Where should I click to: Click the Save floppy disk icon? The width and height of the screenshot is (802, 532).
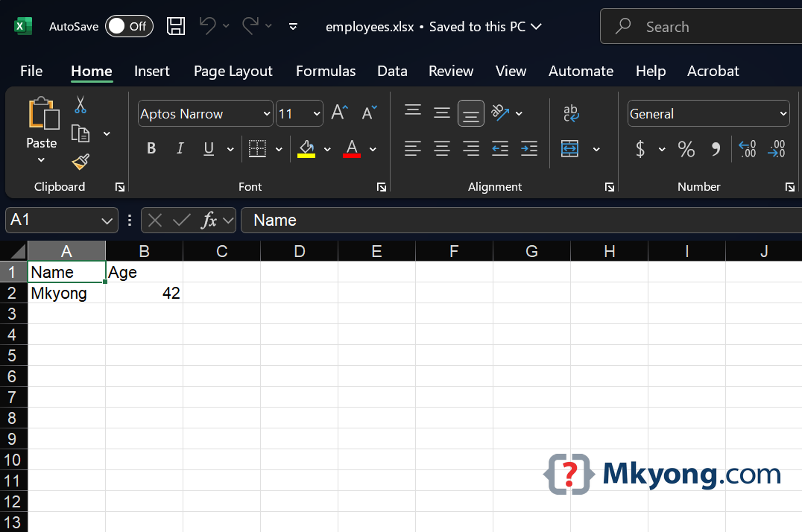point(176,27)
